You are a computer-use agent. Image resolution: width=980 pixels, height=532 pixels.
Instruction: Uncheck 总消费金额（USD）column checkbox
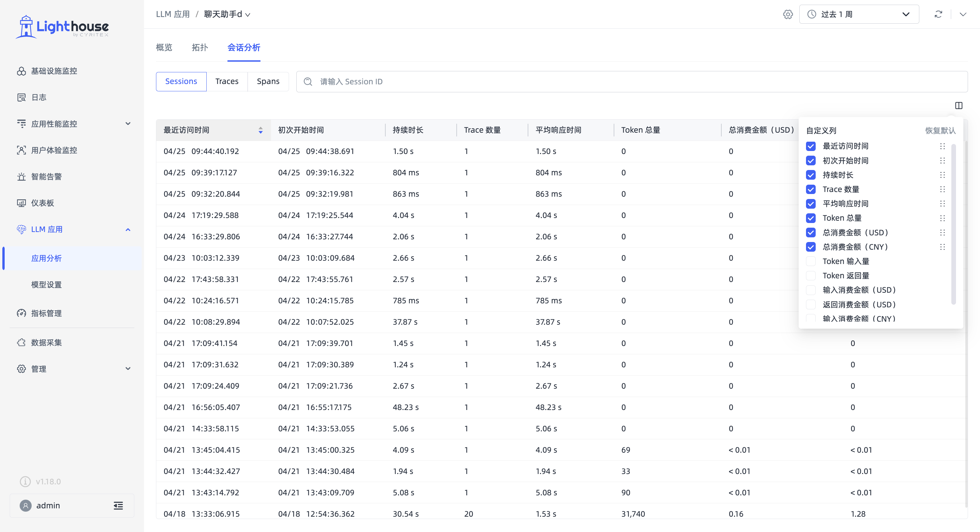(x=811, y=233)
